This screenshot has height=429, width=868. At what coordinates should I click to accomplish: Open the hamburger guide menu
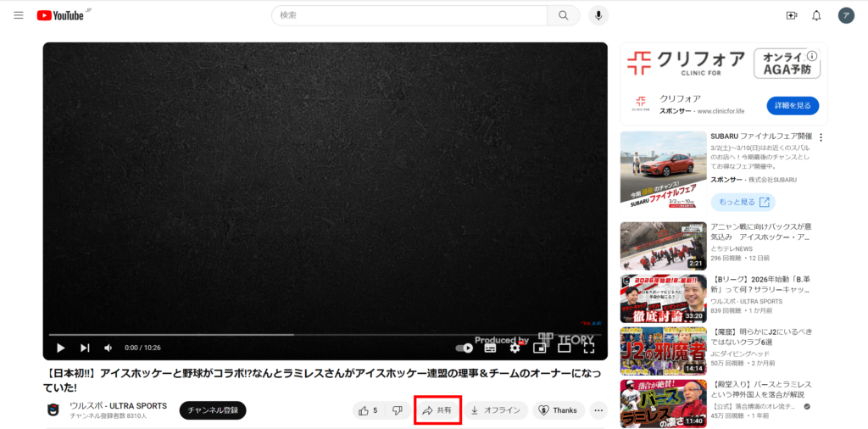tap(18, 15)
